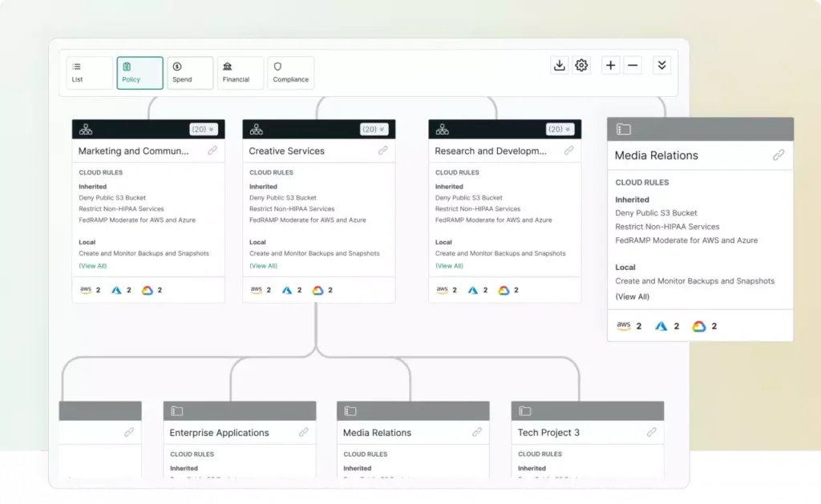Click the download export icon

click(560, 65)
